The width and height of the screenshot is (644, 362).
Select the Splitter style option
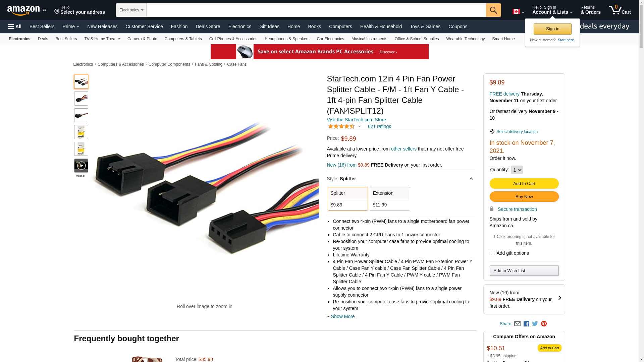click(x=348, y=199)
